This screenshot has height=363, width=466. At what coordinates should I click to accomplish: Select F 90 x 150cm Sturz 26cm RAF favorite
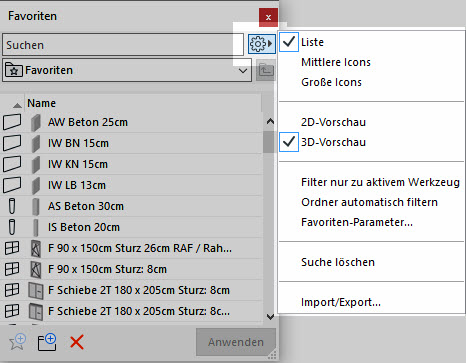(132, 248)
